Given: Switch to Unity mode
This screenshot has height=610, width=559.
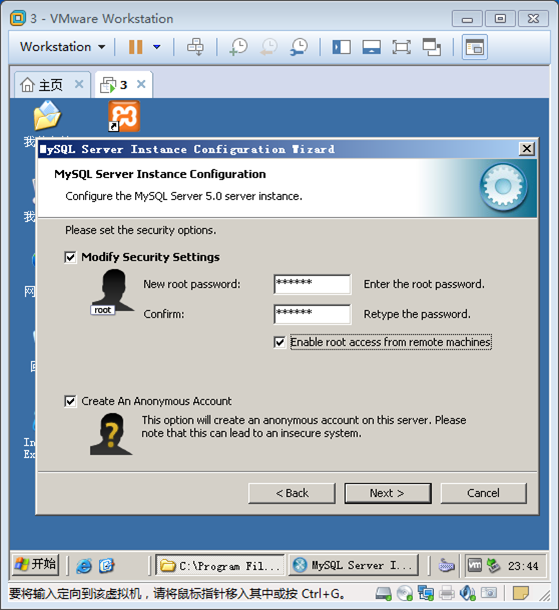Looking at the screenshot, I should (x=432, y=47).
